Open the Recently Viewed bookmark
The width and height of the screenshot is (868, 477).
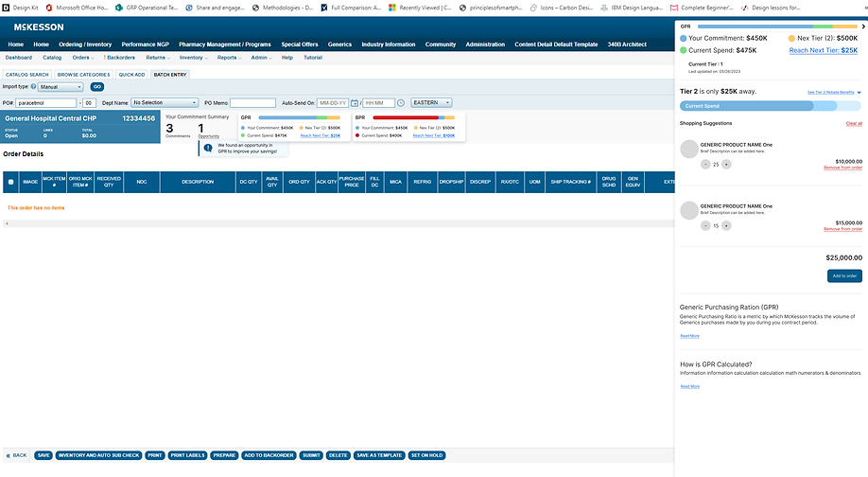pos(420,8)
